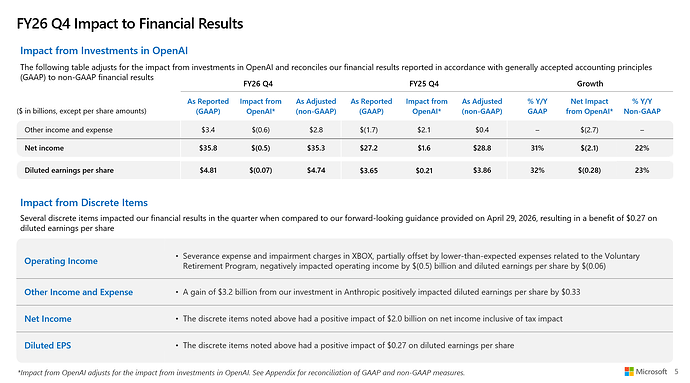Viewport: 690px width, 383px height.
Task: Click the 'Impact from Investments in OpenAI' heading
Action: coord(104,51)
